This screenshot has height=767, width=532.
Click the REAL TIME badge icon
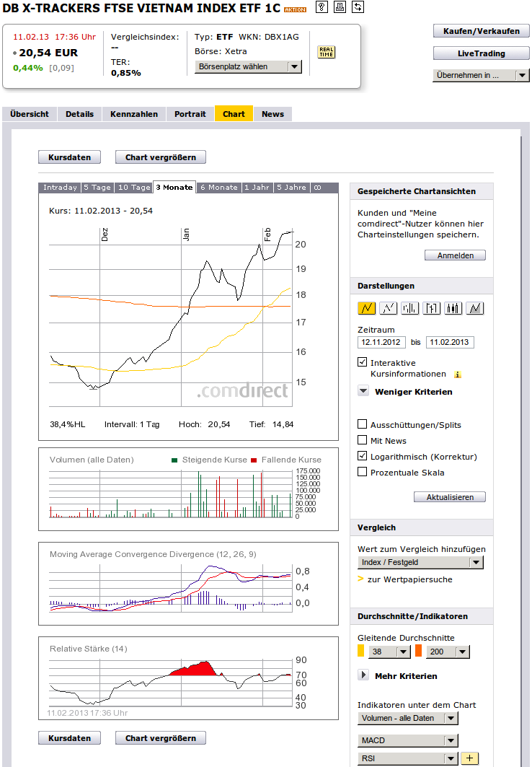click(327, 53)
